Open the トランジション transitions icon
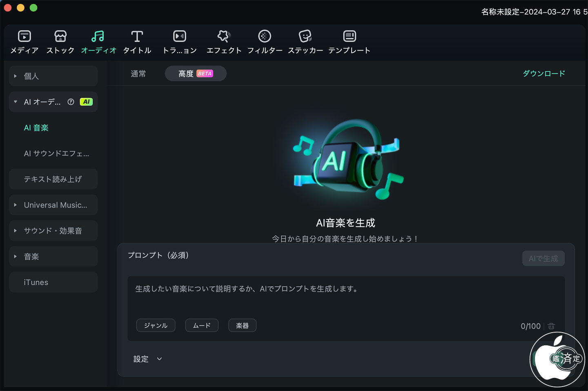This screenshot has width=588, height=391. [x=180, y=36]
